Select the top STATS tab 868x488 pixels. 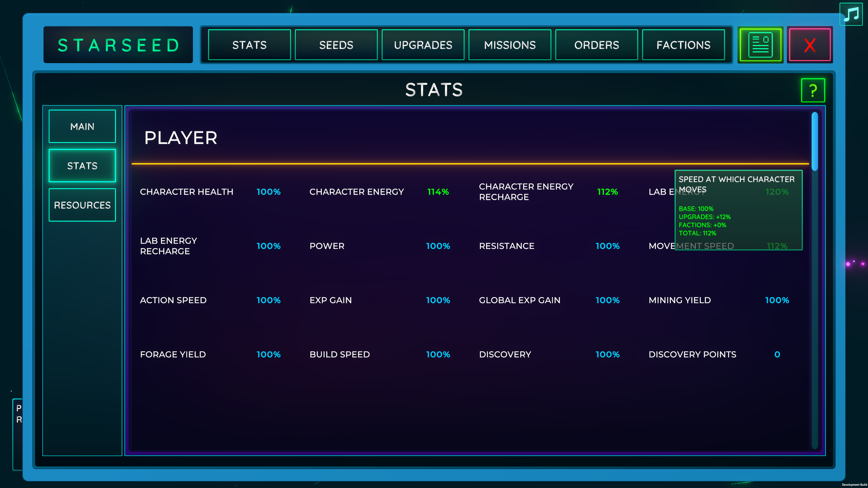(x=249, y=45)
